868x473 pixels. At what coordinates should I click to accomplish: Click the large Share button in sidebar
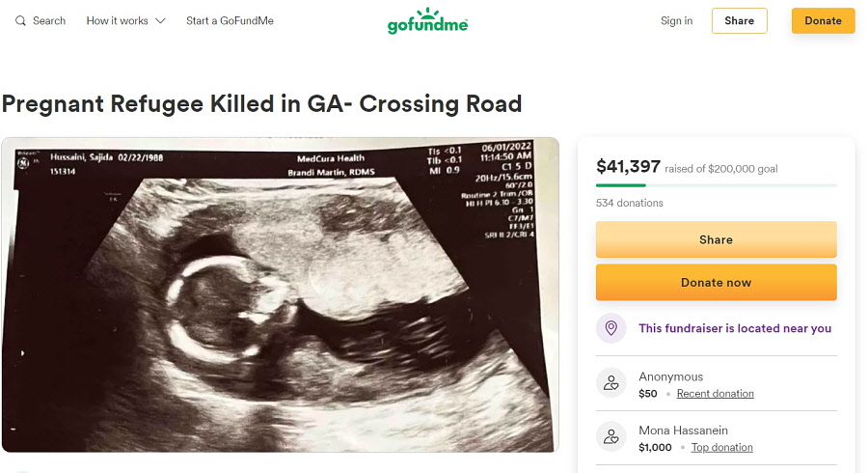click(x=716, y=239)
